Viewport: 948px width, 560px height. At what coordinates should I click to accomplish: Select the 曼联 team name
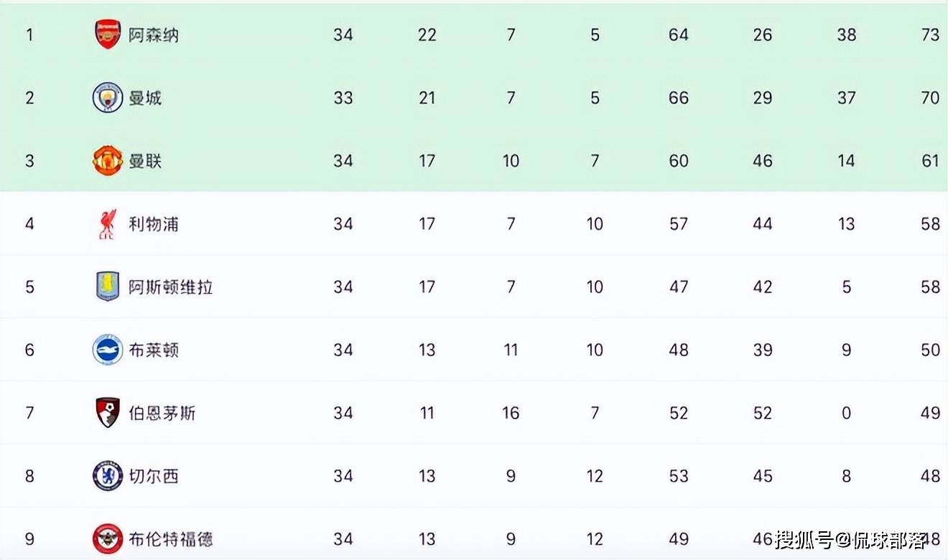click(145, 161)
